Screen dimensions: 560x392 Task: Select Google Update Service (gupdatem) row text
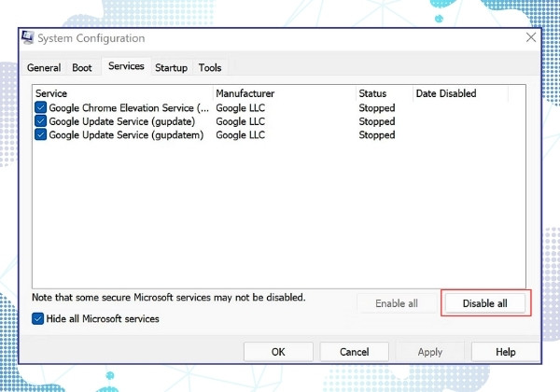tap(126, 135)
